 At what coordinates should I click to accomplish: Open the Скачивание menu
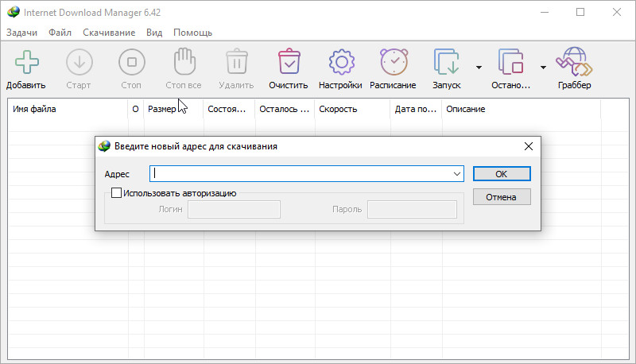109,33
